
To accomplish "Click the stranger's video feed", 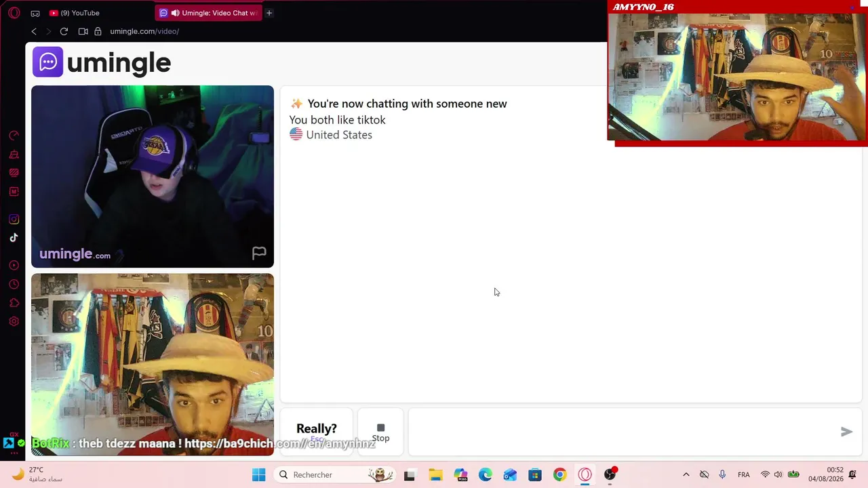I will click(153, 176).
